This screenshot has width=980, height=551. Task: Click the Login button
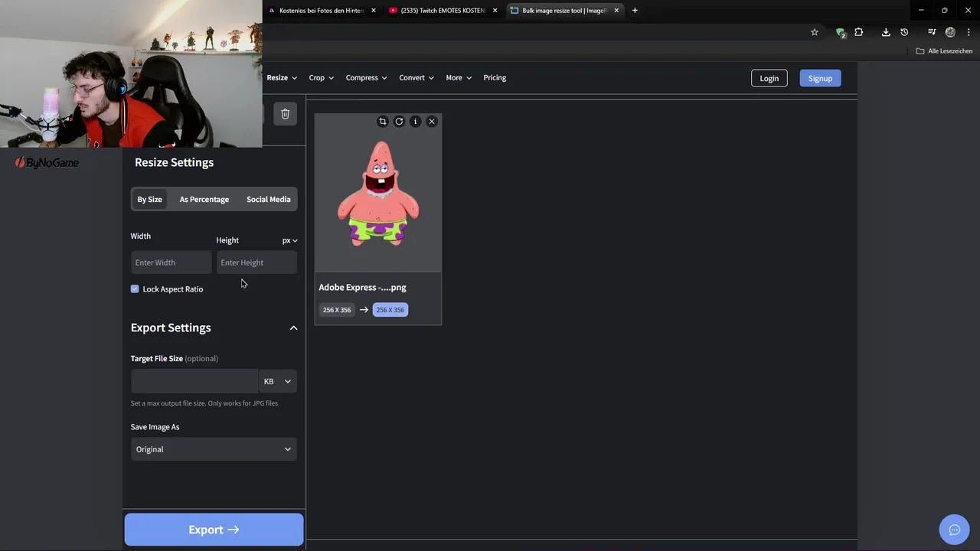coord(769,78)
